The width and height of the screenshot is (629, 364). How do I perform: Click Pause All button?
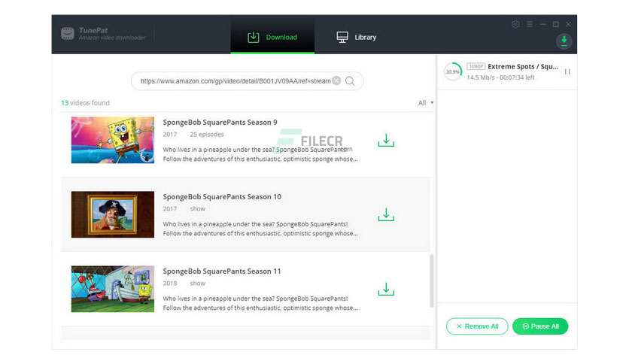(x=540, y=326)
